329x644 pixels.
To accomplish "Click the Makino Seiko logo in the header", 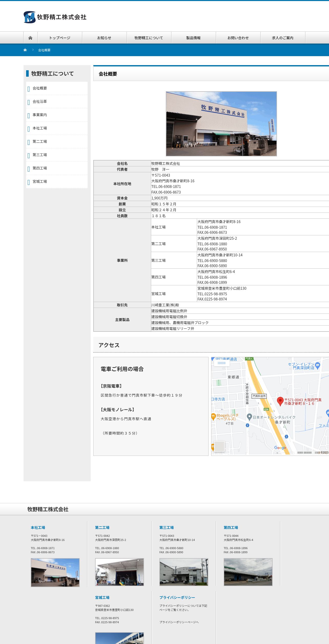I will 55,17.
